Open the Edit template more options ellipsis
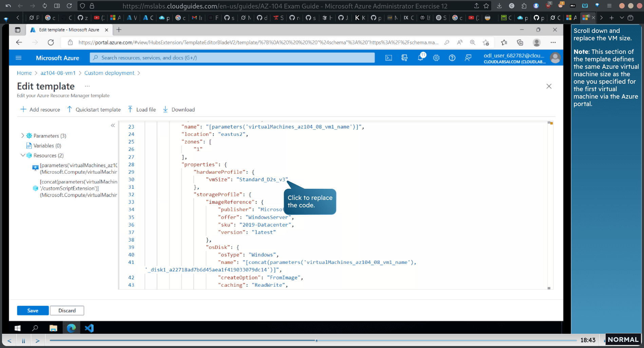 (87, 86)
